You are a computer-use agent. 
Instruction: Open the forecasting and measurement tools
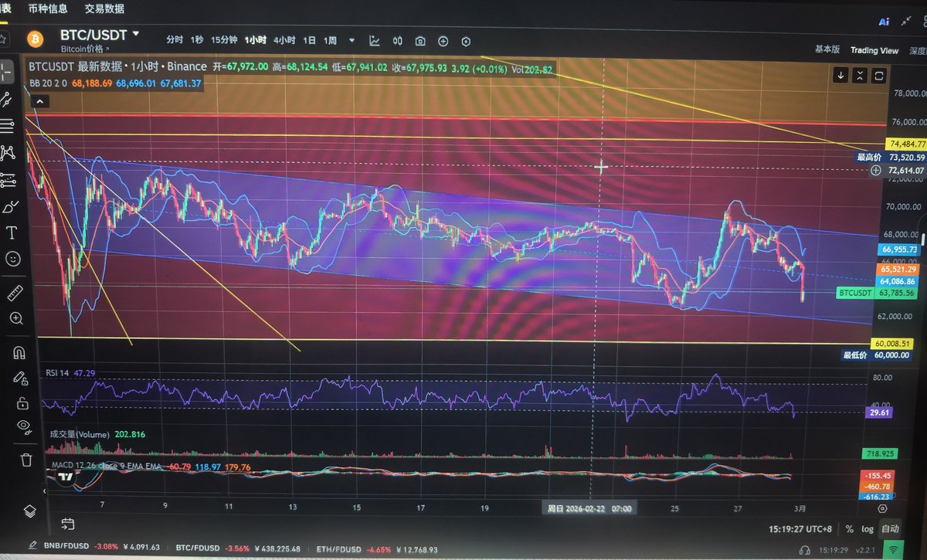click(8, 179)
